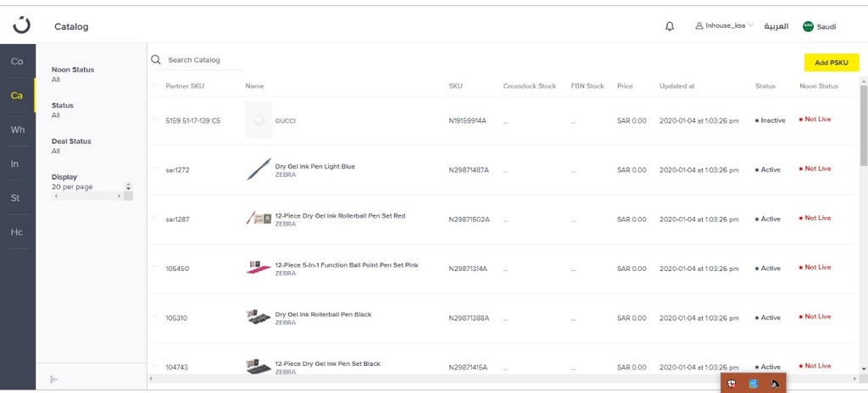Click SKU N29871487A cell
This screenshot has height=393, width=868.
click(x=469, y=170)
